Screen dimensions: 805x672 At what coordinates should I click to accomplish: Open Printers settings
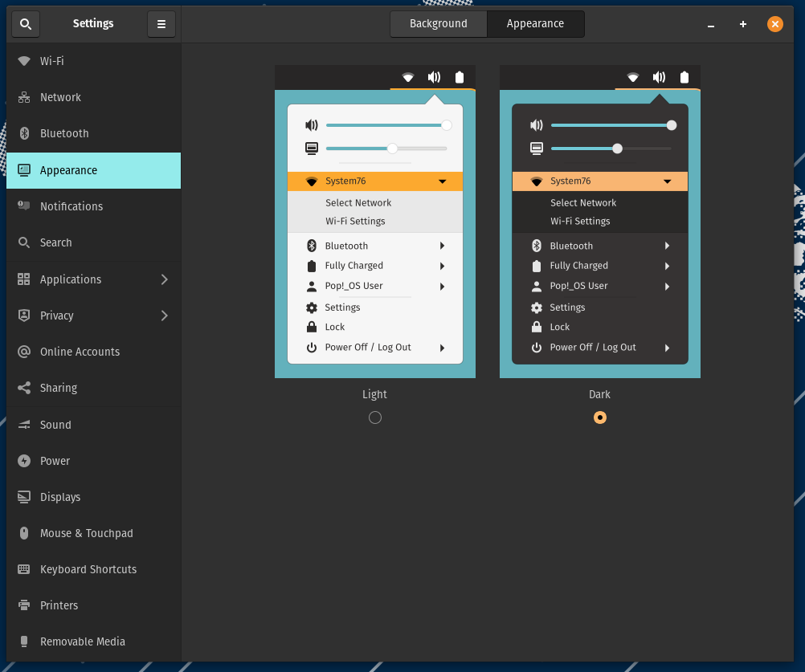point(59,605)
